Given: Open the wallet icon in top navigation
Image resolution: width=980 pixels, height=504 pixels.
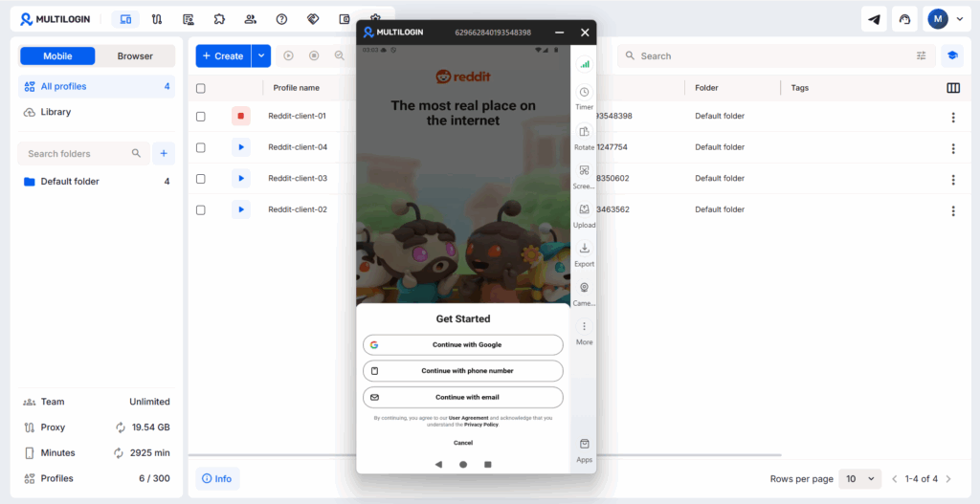Looking at the screenshot, I should [345, 19].
